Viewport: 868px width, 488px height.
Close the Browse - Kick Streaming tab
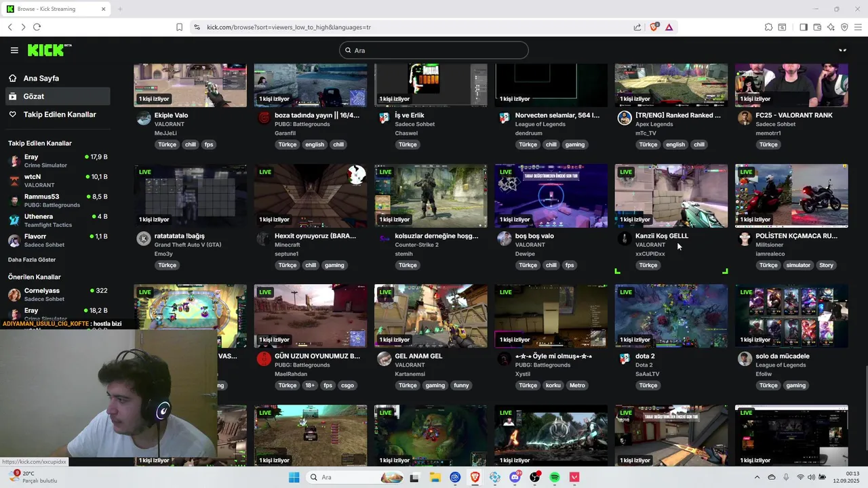point(103,9)
